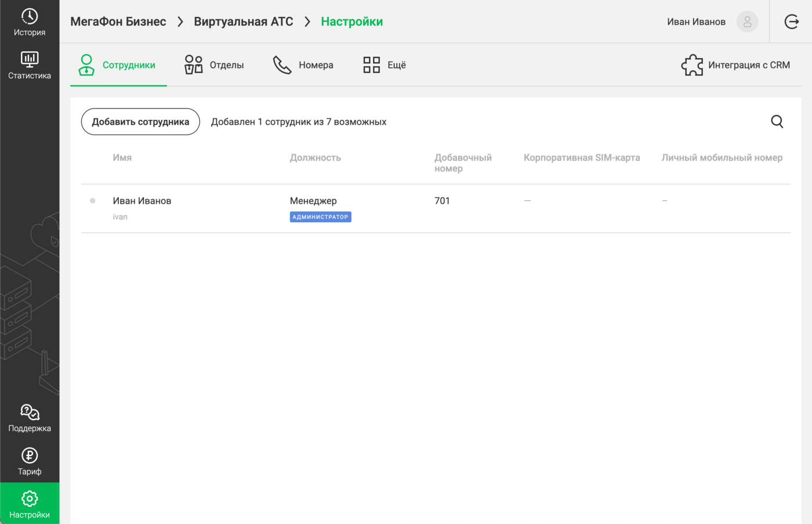Click extension number 701
Viewport: 812px width, 524px height.
click(x=442, y=201)
